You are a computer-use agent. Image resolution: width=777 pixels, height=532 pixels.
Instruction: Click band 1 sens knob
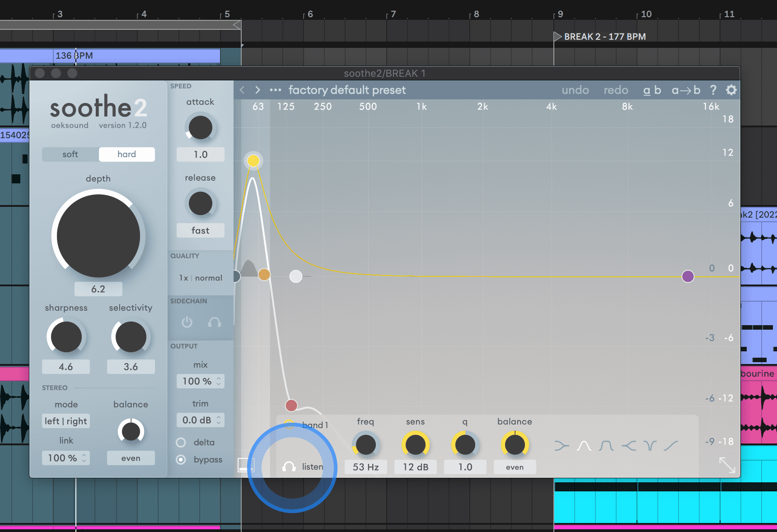[416, 445]
